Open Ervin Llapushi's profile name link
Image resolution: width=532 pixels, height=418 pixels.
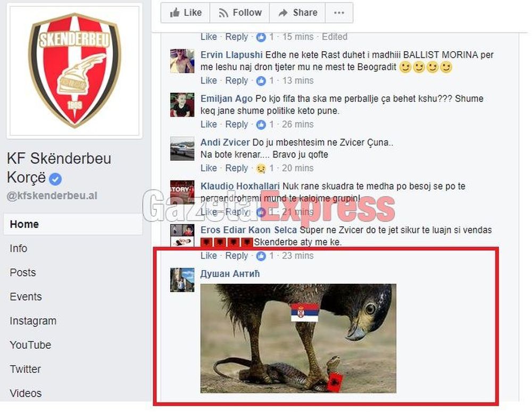pyautogui.click(x=231, y=55)
